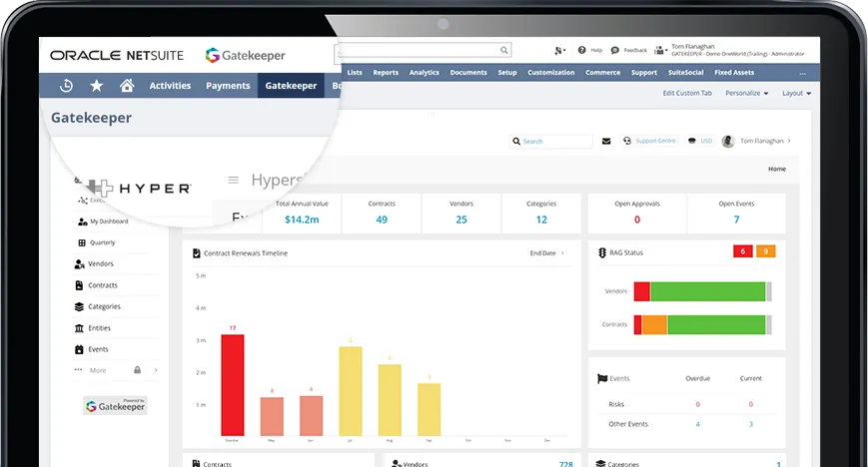Click the Vendors sidebar icon
868x467 pixels.
pyautogui.click(x=79, y=263)
